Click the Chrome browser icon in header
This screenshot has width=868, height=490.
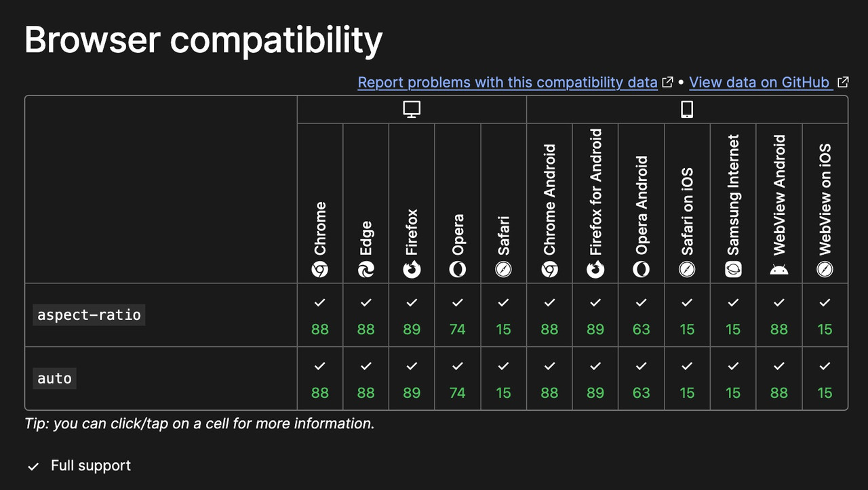pos(320,270)
